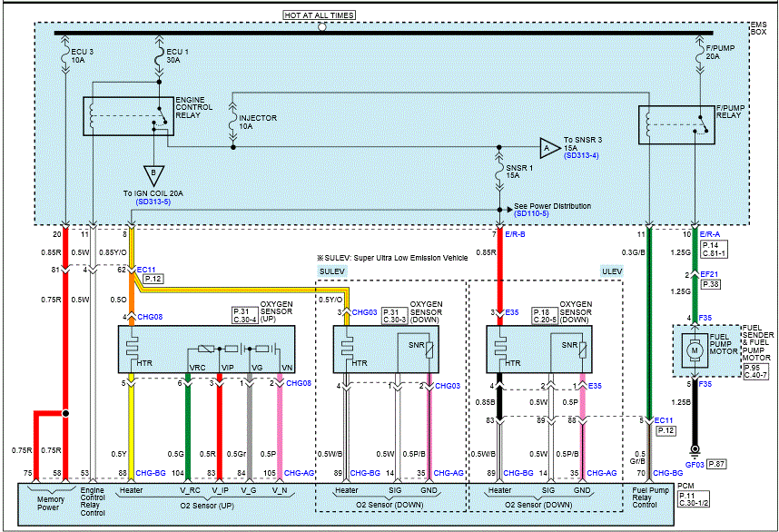Click the F/PUMP Relay symbol
The height and width of the screenshot is (532, 779).
click(x=676, y=125)
